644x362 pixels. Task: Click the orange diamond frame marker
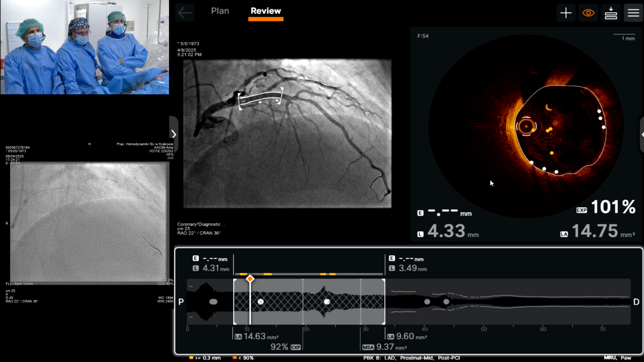coord(250,279)
